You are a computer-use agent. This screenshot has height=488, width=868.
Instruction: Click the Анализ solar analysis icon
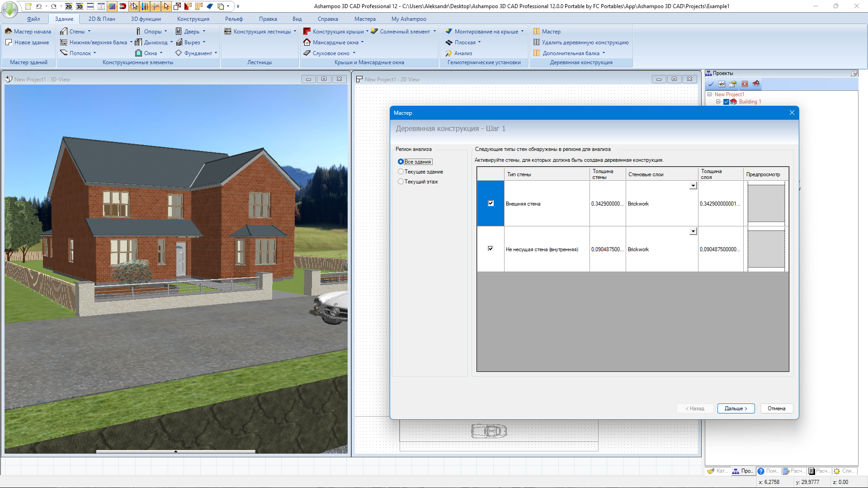pyautogui.click(x=448, y=53)
